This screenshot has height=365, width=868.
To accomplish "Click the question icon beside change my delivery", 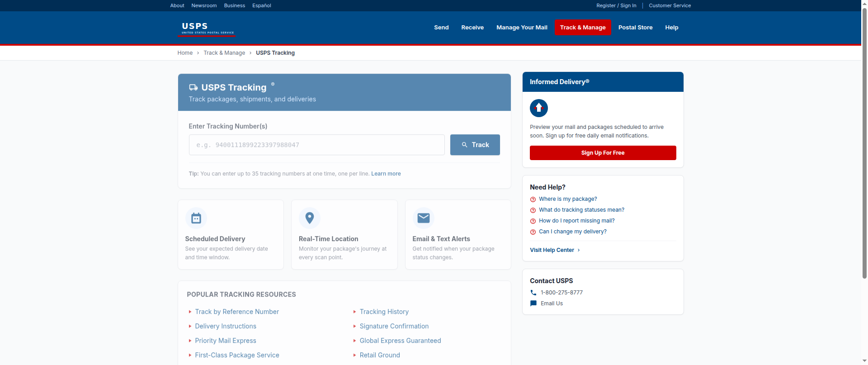I will (533, 232).
